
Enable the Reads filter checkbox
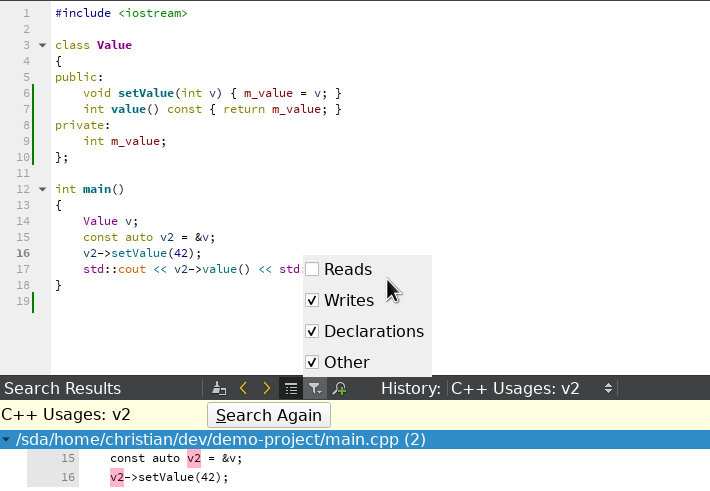tap(313, 269)
